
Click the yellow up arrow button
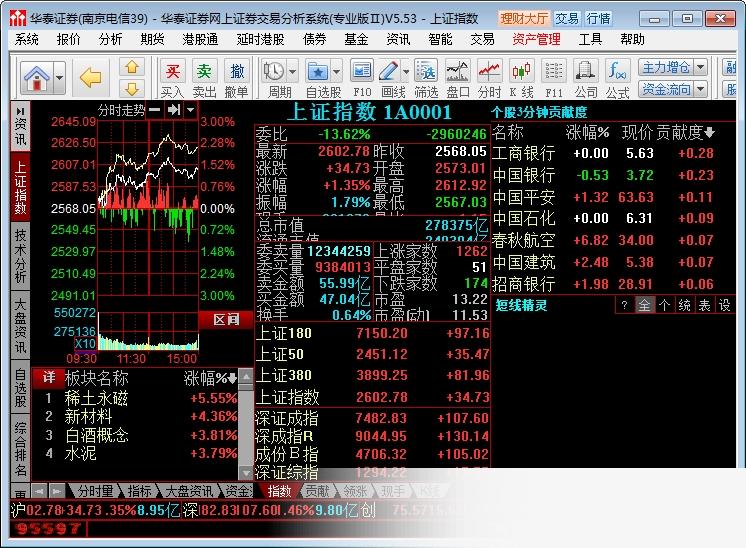click(132, 67)
